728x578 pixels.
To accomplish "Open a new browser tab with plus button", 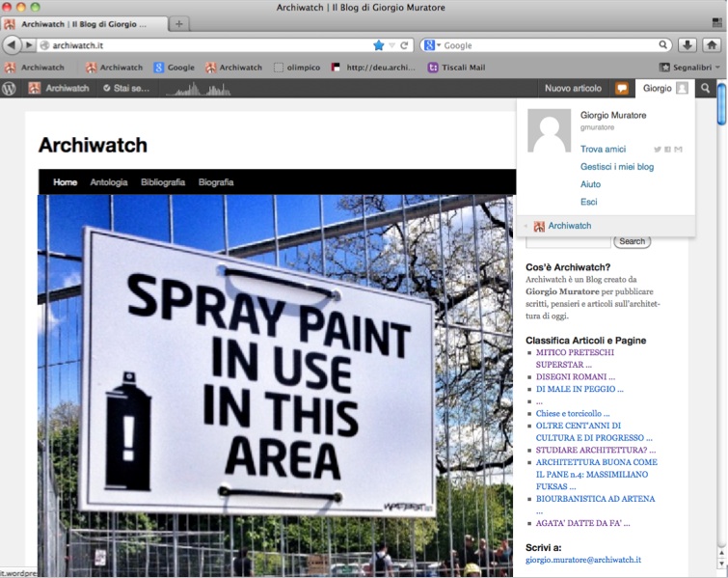I will (179, 23).
